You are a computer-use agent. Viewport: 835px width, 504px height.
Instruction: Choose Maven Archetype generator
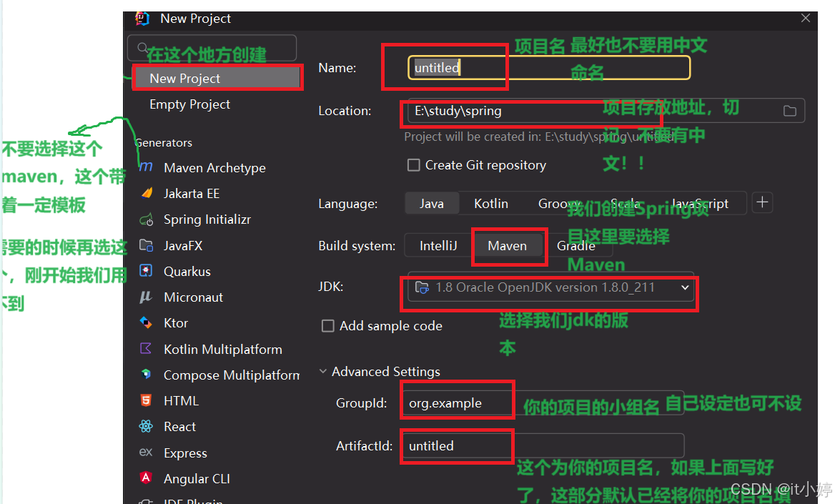(214, 168)
